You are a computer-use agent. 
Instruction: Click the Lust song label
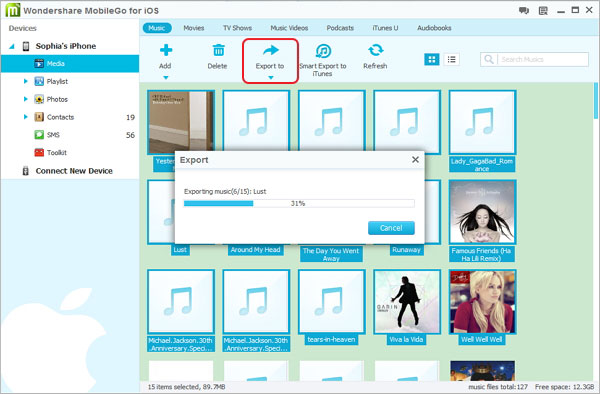pyautogui.click(x=180, y=250)
